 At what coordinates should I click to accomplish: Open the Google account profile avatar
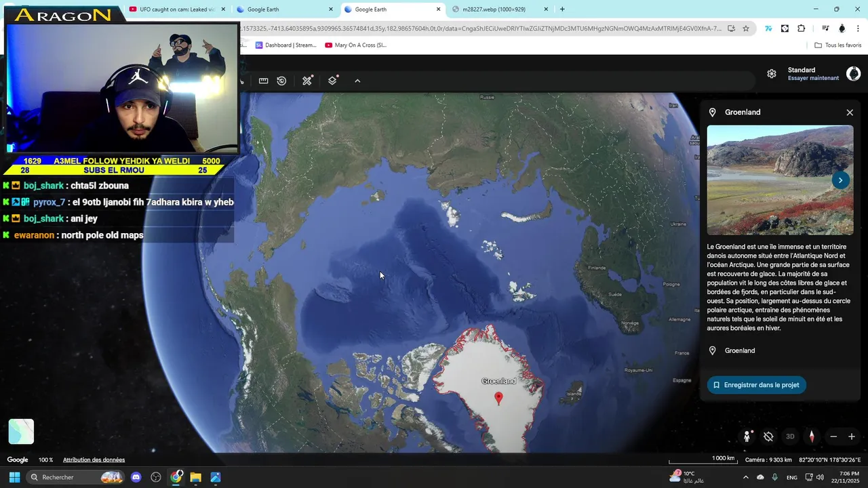point(853,74)
